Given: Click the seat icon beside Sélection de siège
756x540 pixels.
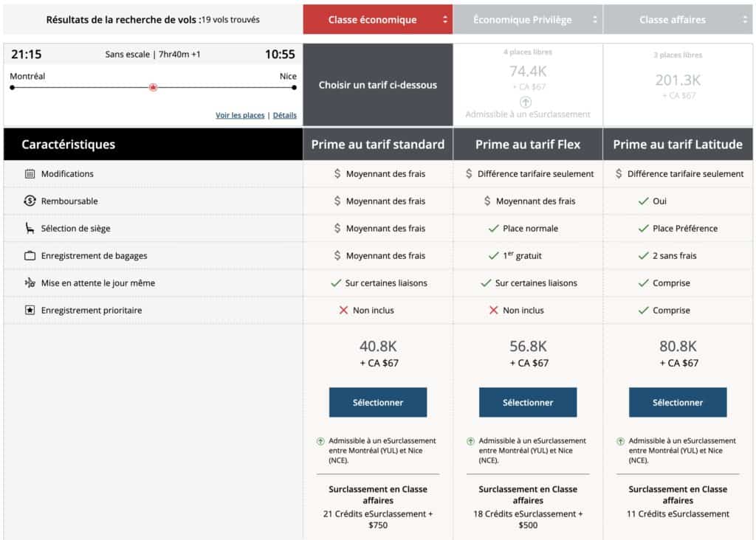Looking at the screenshot, I should (30, 229).
